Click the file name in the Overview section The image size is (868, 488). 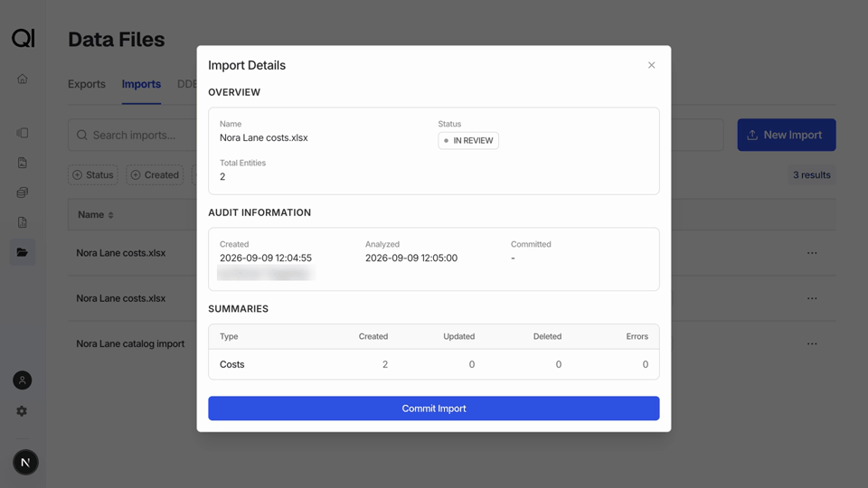(x=263, y=137)
